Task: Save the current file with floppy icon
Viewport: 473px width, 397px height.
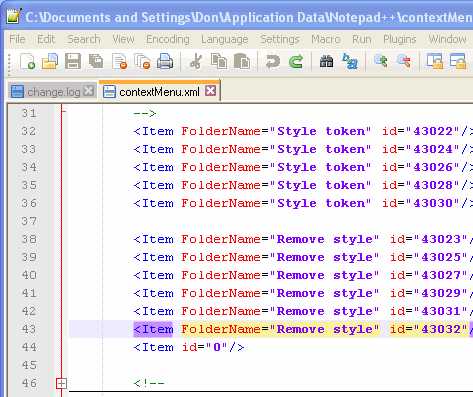Action: coord(73,61)
